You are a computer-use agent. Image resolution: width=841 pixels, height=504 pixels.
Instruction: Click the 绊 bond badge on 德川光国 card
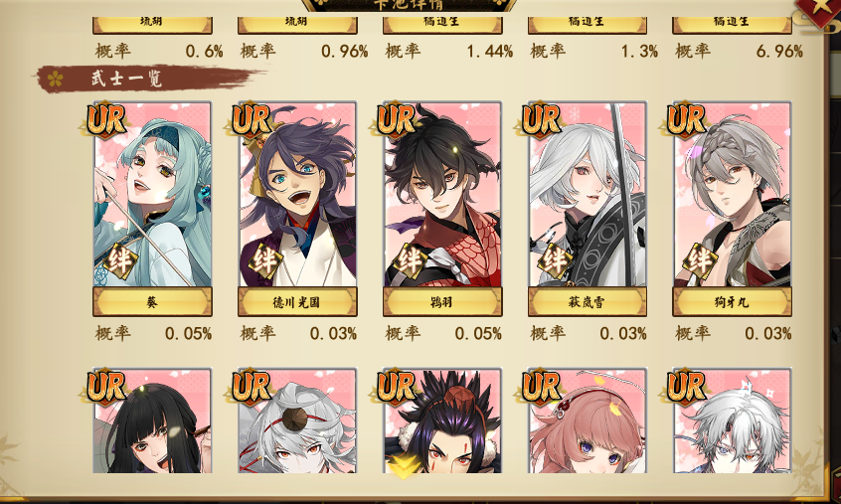264,261
